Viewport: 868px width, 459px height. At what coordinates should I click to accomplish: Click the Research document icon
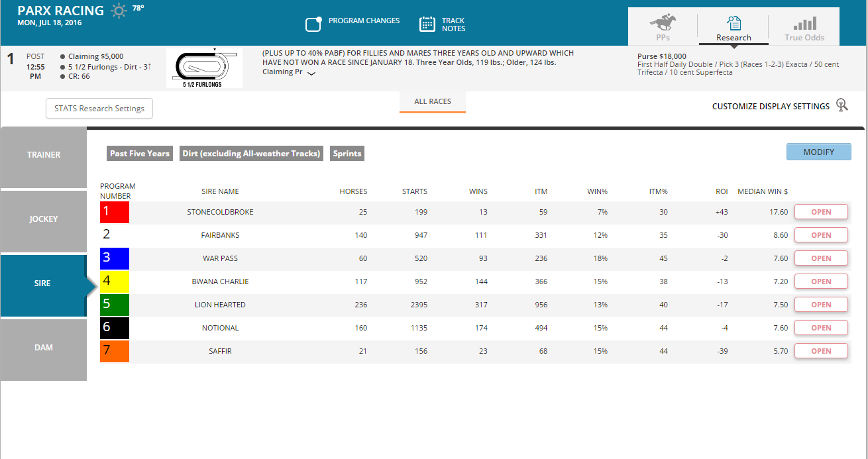point(733,23)
